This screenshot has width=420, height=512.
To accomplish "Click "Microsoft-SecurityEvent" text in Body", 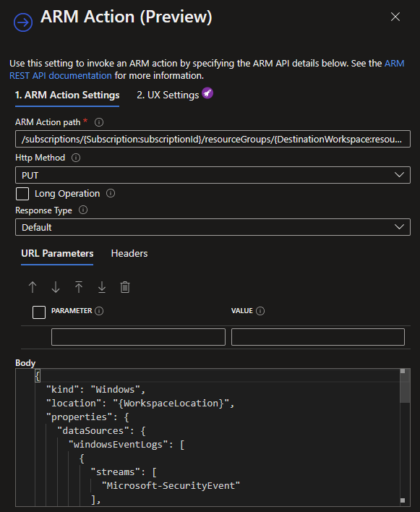I will (x=171, y=485).
